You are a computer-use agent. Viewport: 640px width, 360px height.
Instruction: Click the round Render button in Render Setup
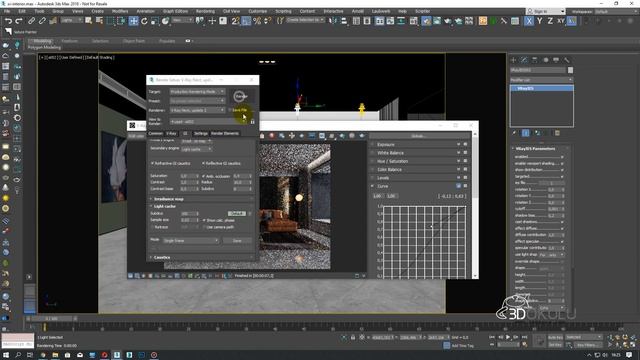[x=240, y=96]
